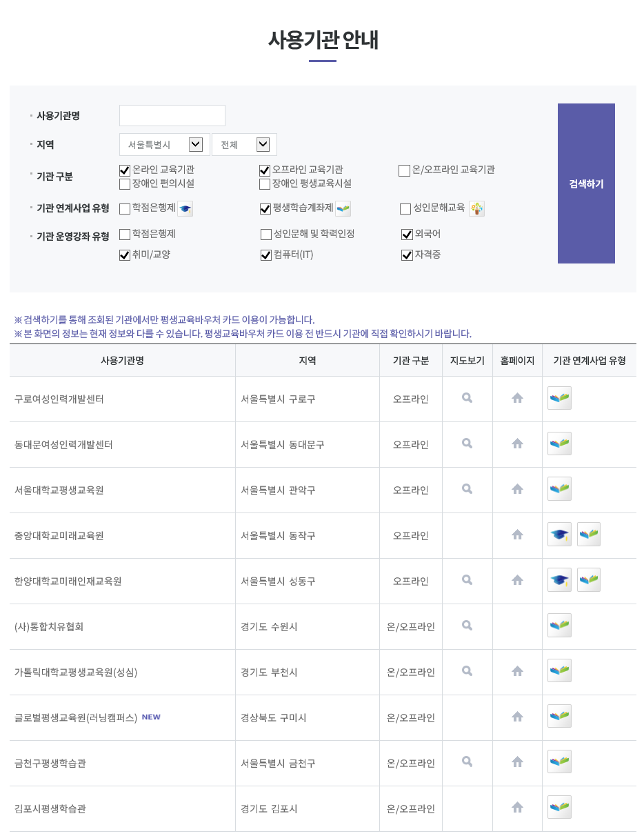Check 학점은행제 under 기관 연계사업 유형
644x836 pixels.
pos(125,208)
